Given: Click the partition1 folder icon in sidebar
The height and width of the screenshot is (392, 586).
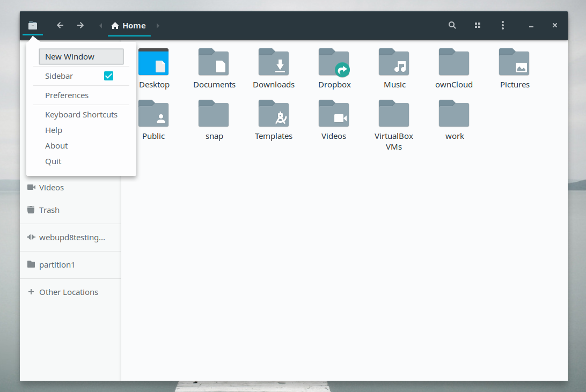Looking at the screenshot, I should 31,264.
